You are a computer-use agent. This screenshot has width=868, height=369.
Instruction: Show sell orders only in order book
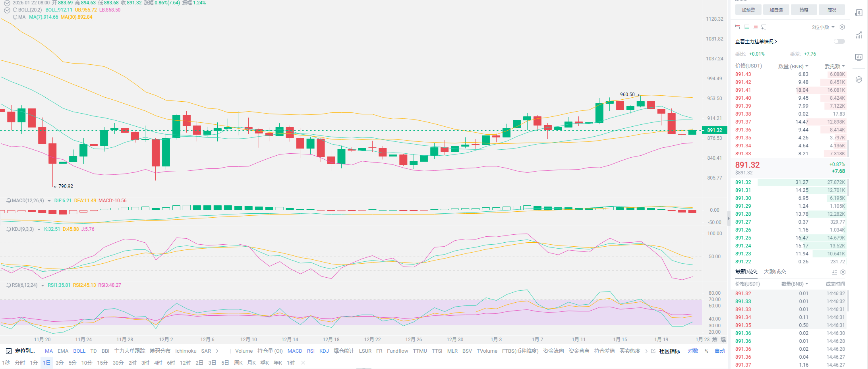point(755,27)
